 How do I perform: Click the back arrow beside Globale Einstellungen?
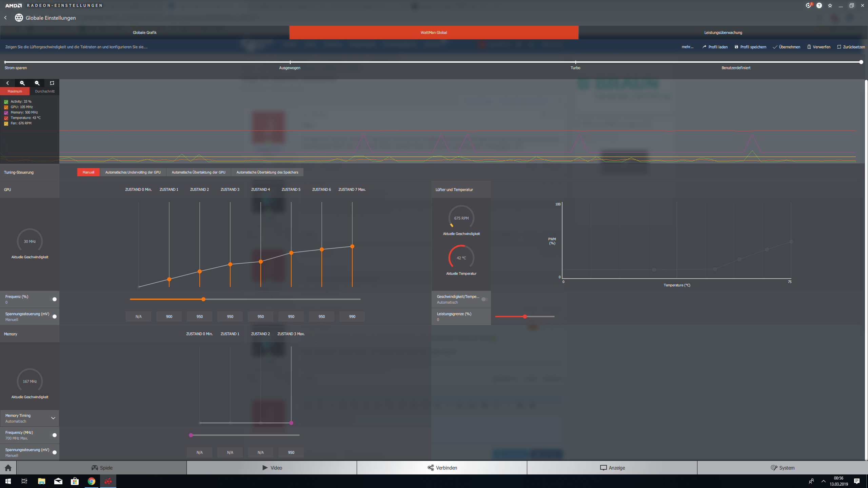coord(5,18)
